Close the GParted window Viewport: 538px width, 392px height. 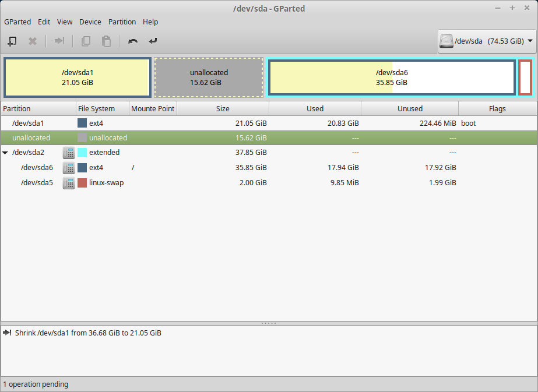[527, 8]
